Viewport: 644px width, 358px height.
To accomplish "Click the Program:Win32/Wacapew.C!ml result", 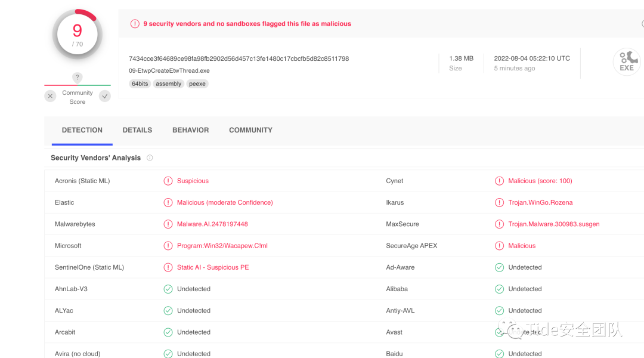I will pyautogui.click(x=222, y=246).
